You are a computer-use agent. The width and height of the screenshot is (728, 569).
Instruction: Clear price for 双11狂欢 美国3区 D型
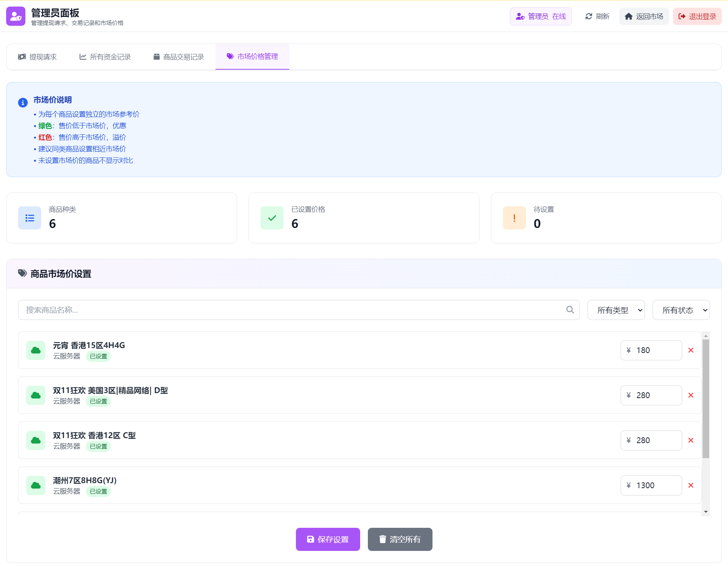coord(691,395)
